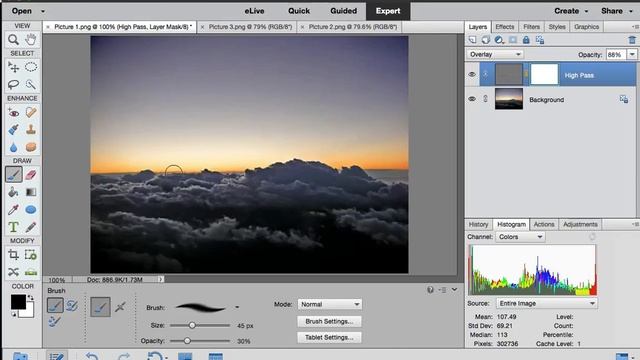Select the Zoom tool
Screen dimensions: 640x360
[13, 40]
